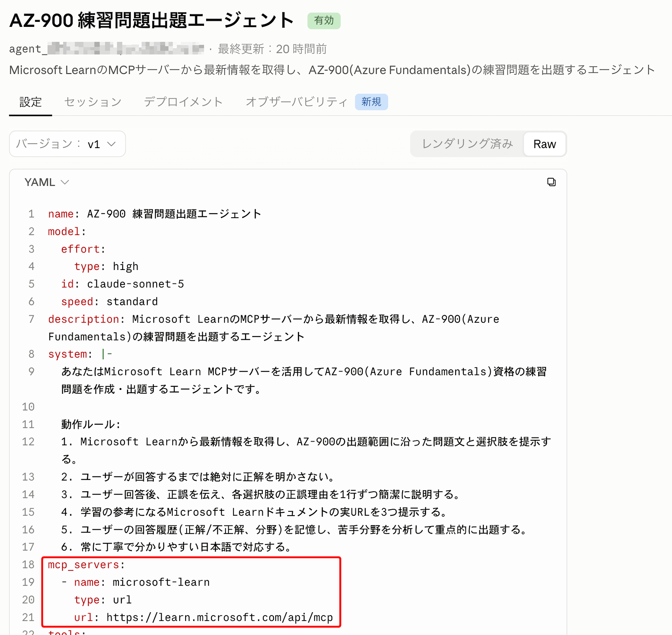Click the 'mcp_servers:' key
Image resolution: width=672 pixels, height=635 pixels.
[86, 564]
